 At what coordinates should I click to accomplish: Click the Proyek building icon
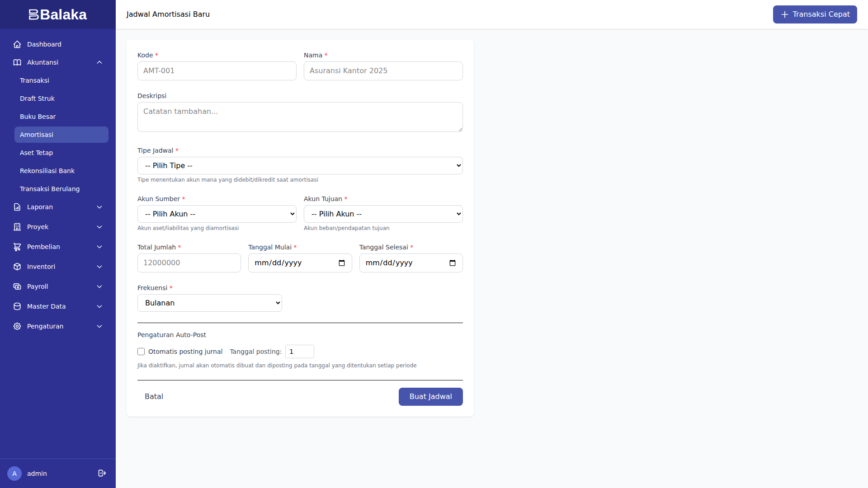pos(17,227)
